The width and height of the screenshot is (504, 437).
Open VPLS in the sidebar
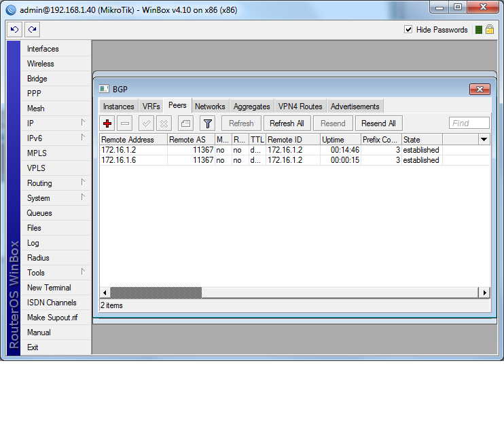pos(36,168)
